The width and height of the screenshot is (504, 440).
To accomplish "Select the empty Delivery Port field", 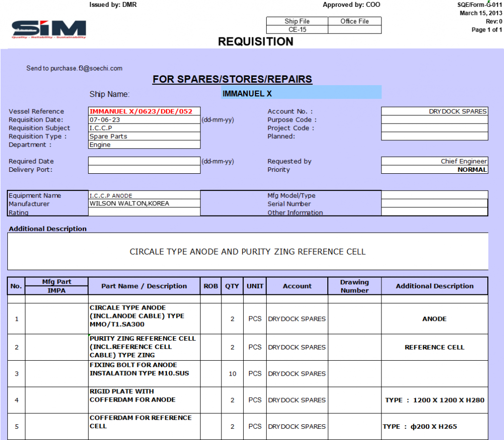I will tap(144, 170).
